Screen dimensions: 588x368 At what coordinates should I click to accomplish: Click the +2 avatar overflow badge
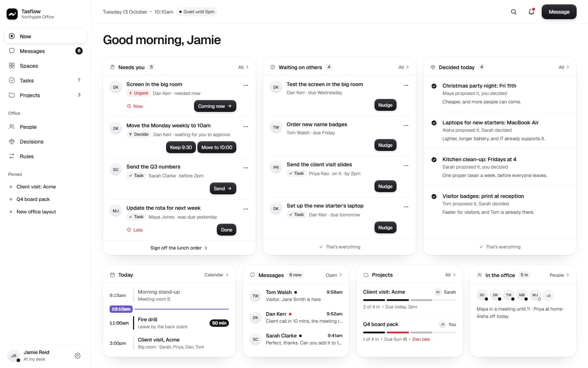pyautogui.click(x=548, y=296)
